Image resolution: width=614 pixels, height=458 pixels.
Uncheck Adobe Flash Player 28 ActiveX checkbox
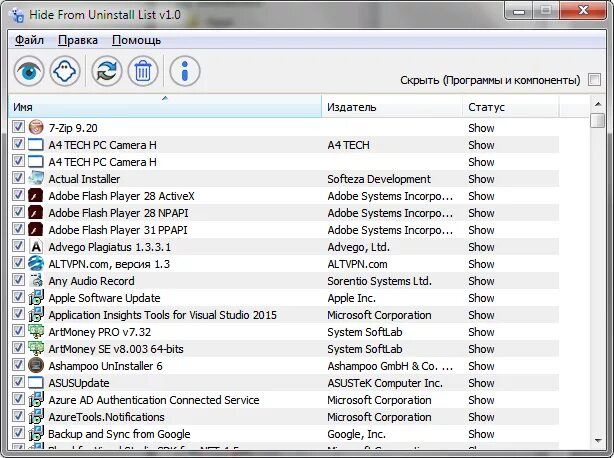pos(18,195)
